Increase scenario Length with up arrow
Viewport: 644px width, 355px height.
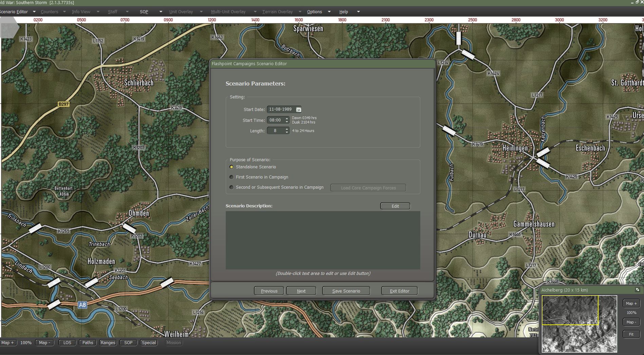287,129
